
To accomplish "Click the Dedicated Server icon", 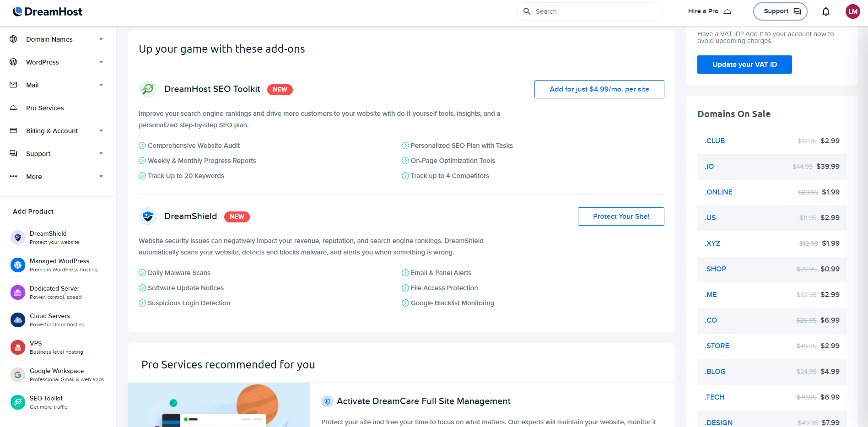I will tap(17, 292).
